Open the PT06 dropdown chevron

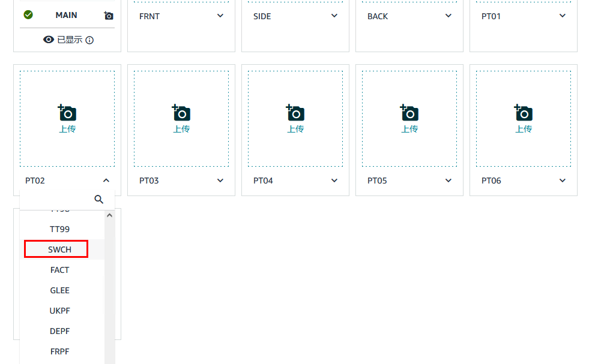tap(563, 181)
